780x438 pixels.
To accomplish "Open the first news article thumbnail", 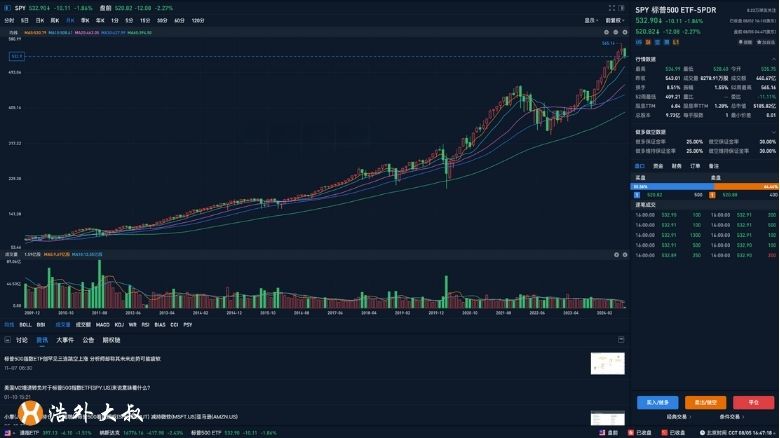I will 607,363.
